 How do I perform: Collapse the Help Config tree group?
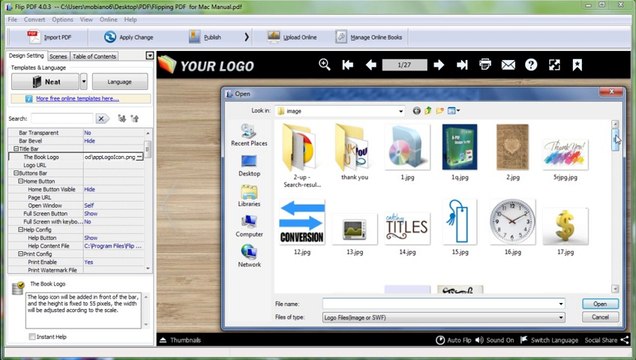coord(20,229)
